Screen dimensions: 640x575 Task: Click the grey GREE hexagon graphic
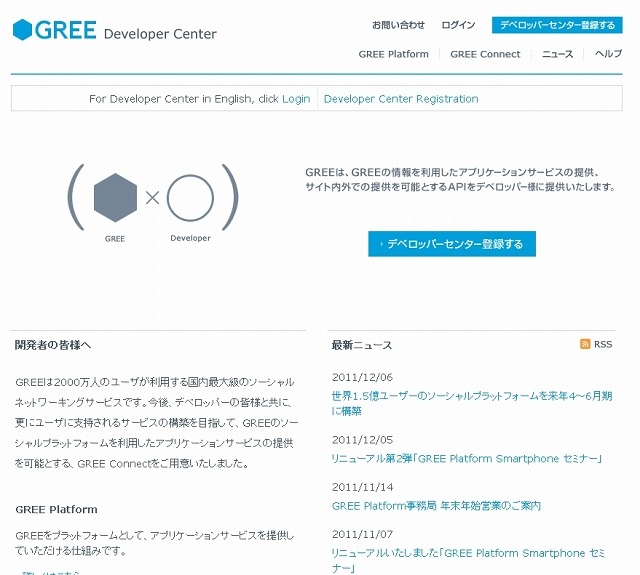[x=116, y=198]
